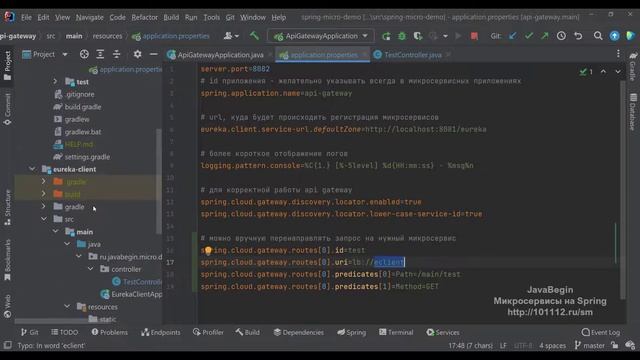Rerun ApiGatewayApplication with the green rerun icon

point(386,36)
